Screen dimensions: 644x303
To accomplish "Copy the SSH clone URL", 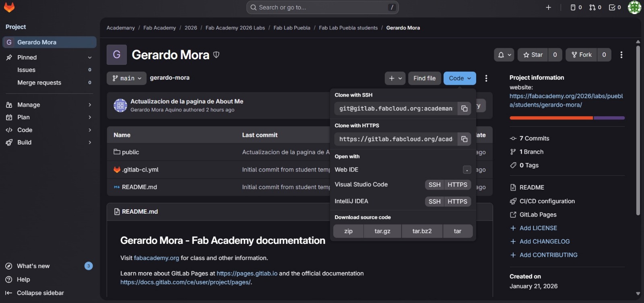I will (x=464, y=109).
